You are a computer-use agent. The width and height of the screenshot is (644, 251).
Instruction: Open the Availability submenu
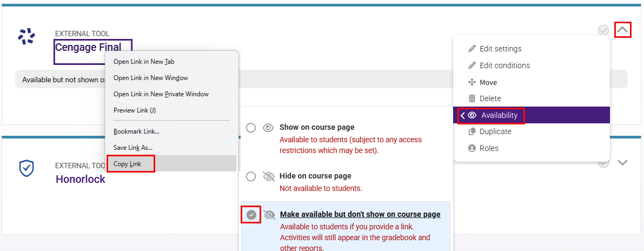pyautogui.click(x=499, y=115)
